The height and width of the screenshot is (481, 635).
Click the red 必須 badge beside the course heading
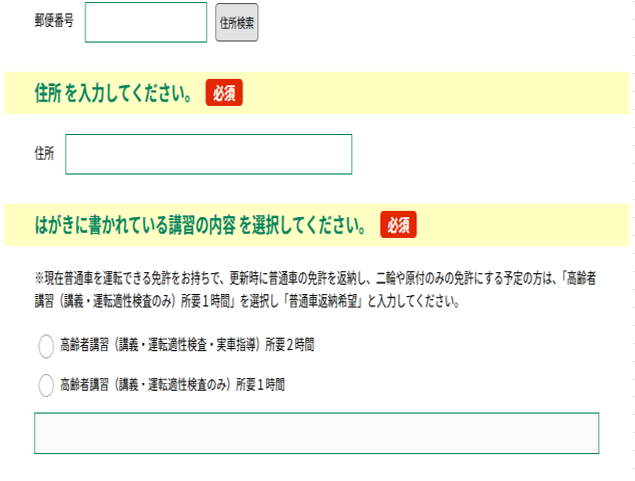pos(398,225)
